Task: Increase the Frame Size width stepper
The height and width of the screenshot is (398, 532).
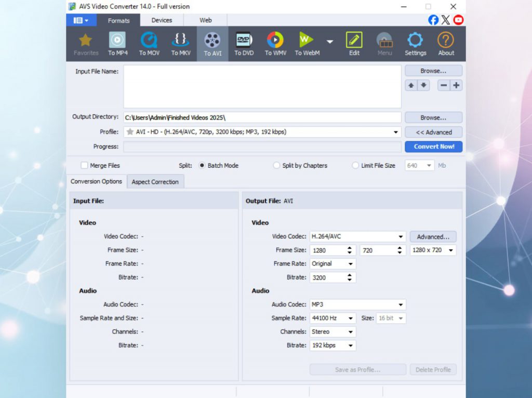Action: click(x=351, y=248)
